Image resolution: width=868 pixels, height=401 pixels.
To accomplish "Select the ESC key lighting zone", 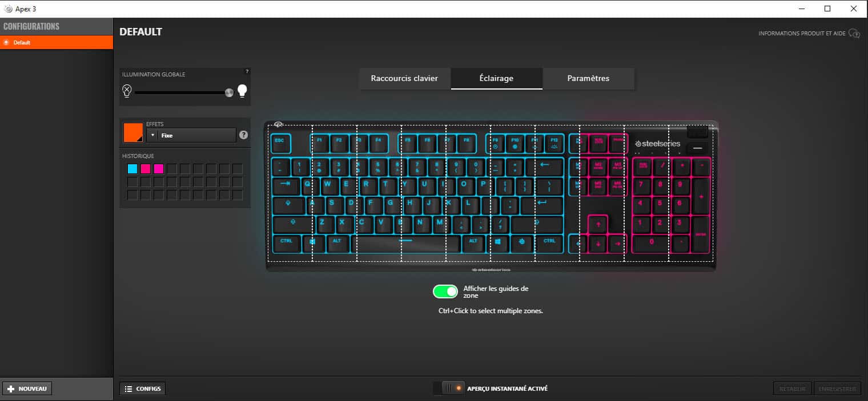I will click(x=279, y=143).
